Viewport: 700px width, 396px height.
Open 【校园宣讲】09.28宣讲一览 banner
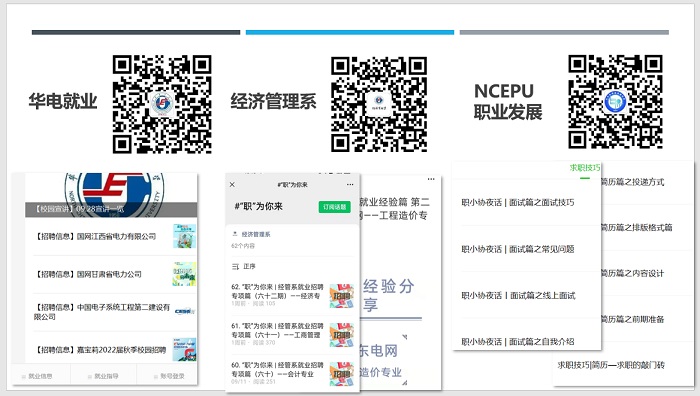click(111, 209)
